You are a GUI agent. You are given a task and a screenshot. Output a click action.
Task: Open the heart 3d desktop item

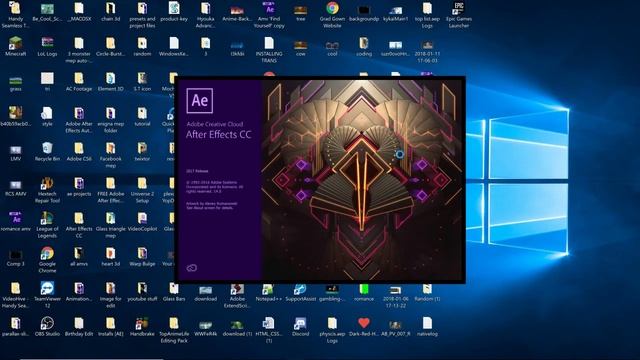click(110, 256)
